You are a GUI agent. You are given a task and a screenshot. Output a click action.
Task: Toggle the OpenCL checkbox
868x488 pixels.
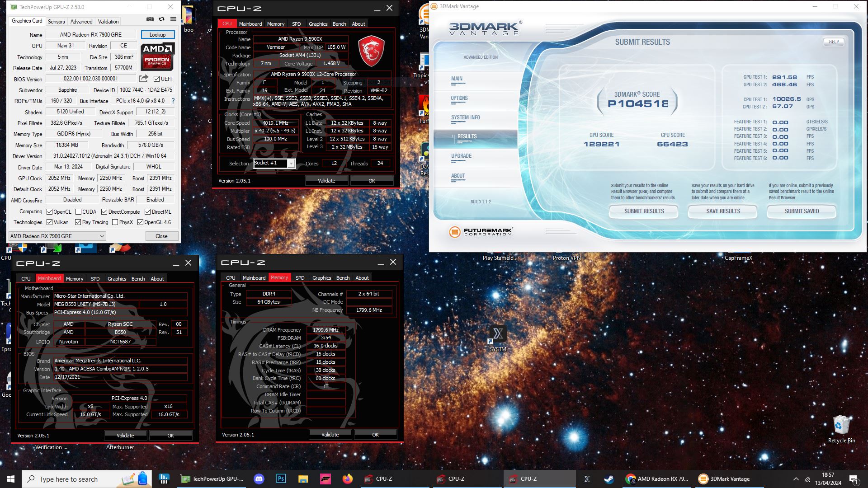point(50,211)
